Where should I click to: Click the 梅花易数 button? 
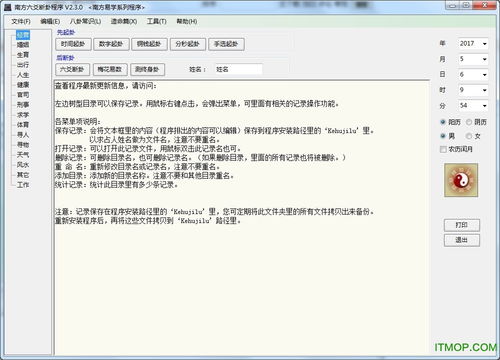(110, 69)
